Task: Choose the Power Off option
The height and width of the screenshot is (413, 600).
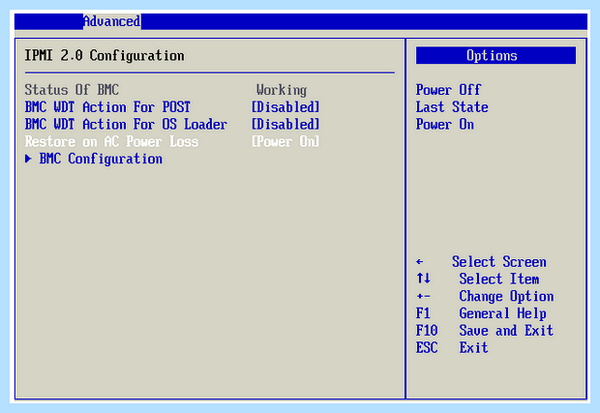Action: 448,90
